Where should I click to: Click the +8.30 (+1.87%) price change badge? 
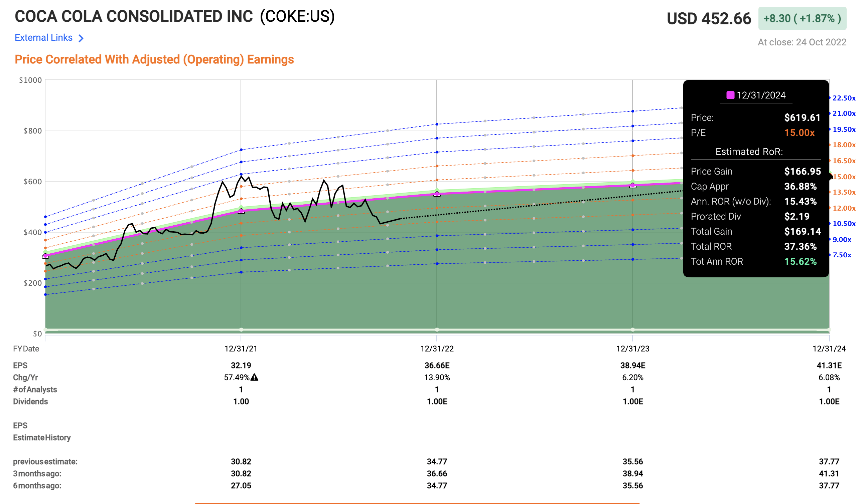[802, 18]
